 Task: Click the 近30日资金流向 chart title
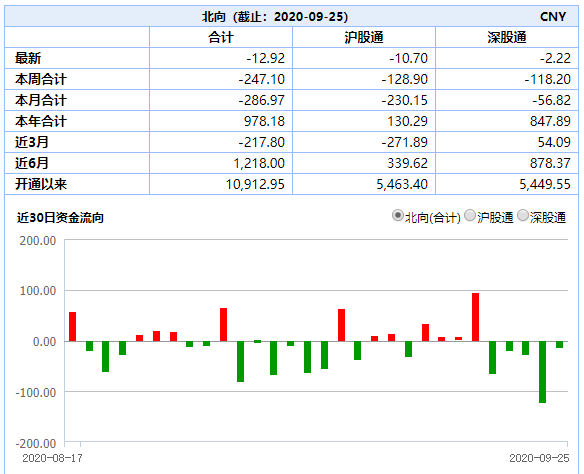[60, 218]
